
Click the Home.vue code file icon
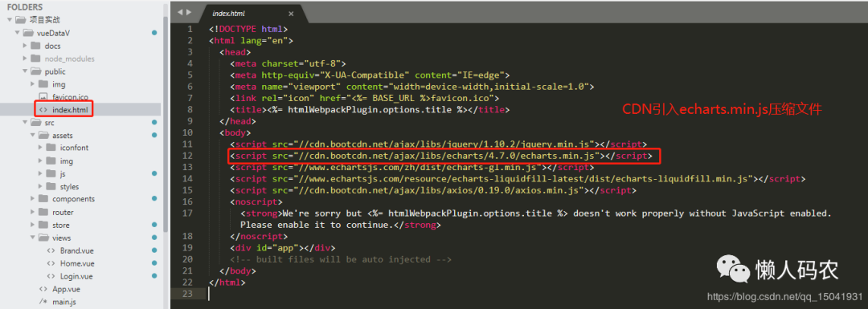(51, 263)
